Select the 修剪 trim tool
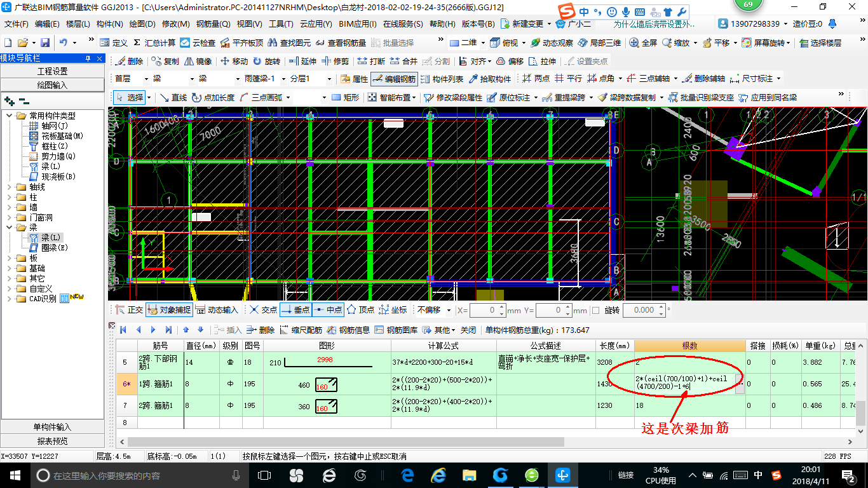 [335, 61]
